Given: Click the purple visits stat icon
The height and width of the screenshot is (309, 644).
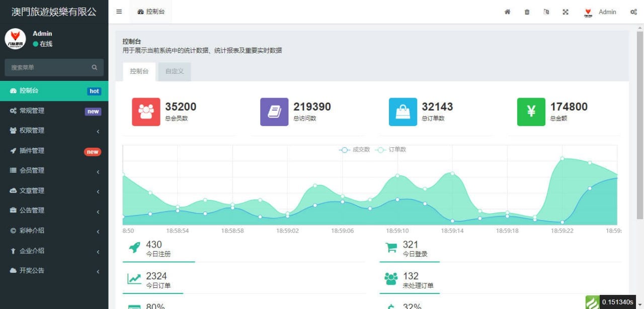Looking at the screenshot, I should [274, 112].
